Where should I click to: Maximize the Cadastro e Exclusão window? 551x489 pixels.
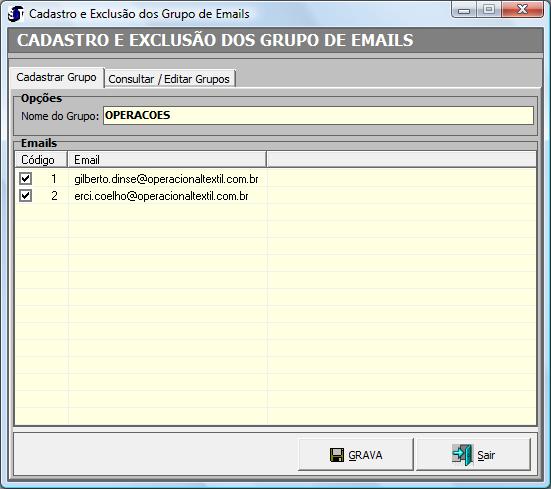click(489, 10)
